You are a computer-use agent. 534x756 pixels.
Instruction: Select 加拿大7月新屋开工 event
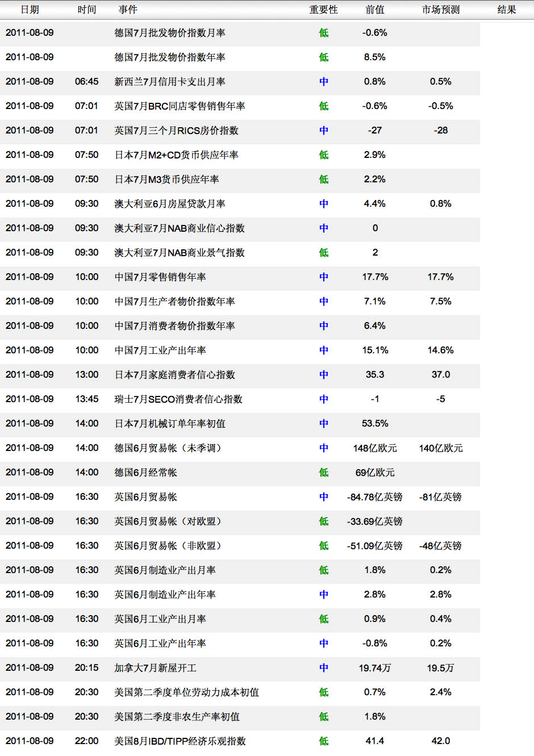pos(155,668)
